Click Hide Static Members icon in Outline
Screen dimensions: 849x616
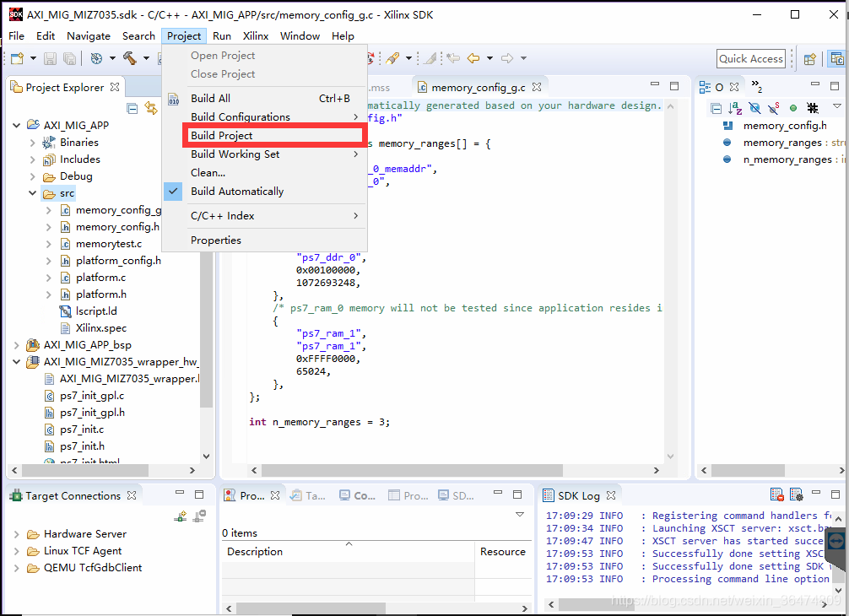(x=773, y=108)
